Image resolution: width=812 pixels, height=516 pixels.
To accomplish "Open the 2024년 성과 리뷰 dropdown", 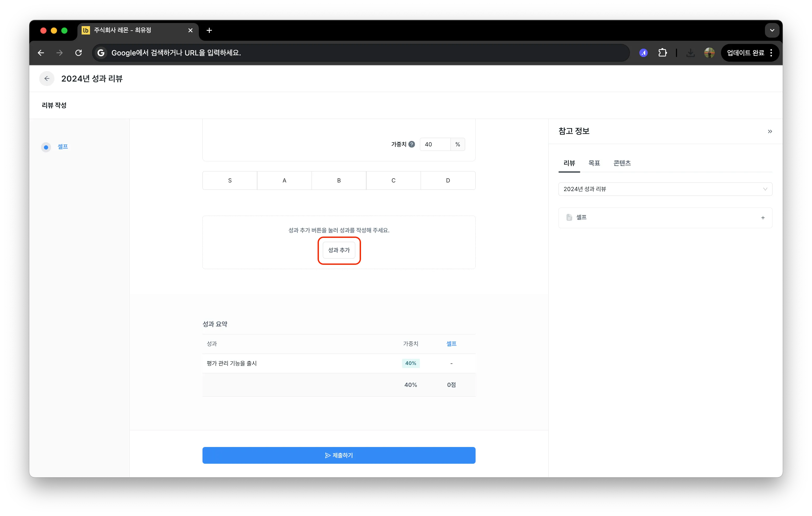I will (x=665, y=189).
